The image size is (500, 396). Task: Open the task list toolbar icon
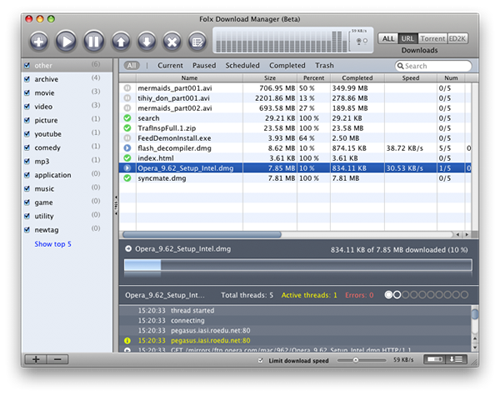pyautogui.click(x=197, y=42)
